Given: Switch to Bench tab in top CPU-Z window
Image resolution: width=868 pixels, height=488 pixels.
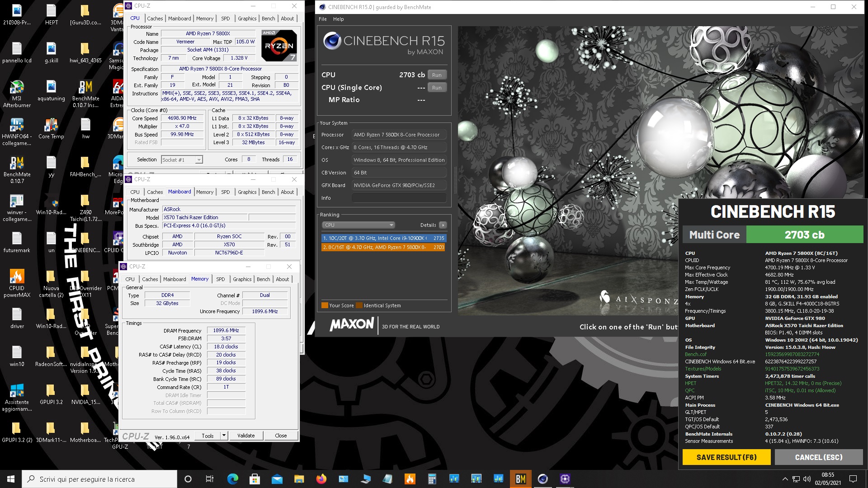Looking at the screenshot, I should 268,19.
